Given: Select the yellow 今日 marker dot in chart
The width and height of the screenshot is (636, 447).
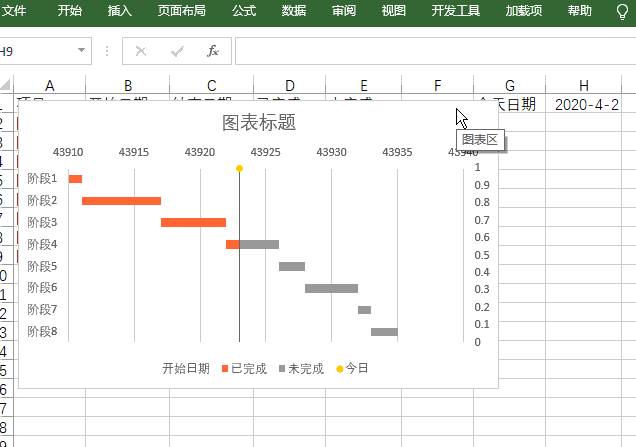Looking at the screenshot, I should click(239, 168).
